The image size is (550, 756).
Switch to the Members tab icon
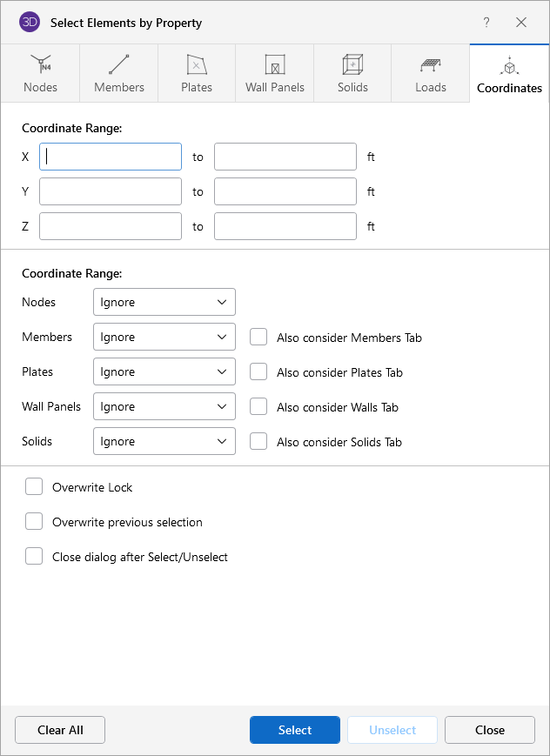(119, 65)
